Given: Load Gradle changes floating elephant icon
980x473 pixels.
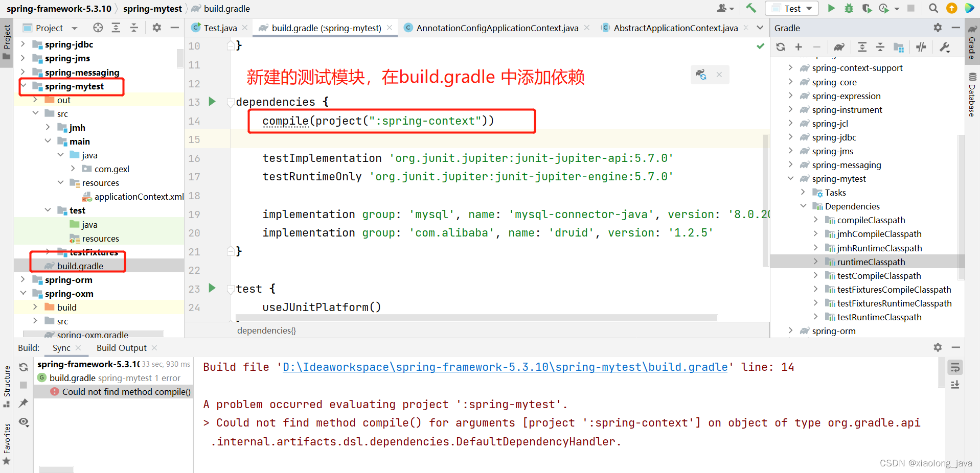Looking at the screenshot, I should 701,75.
